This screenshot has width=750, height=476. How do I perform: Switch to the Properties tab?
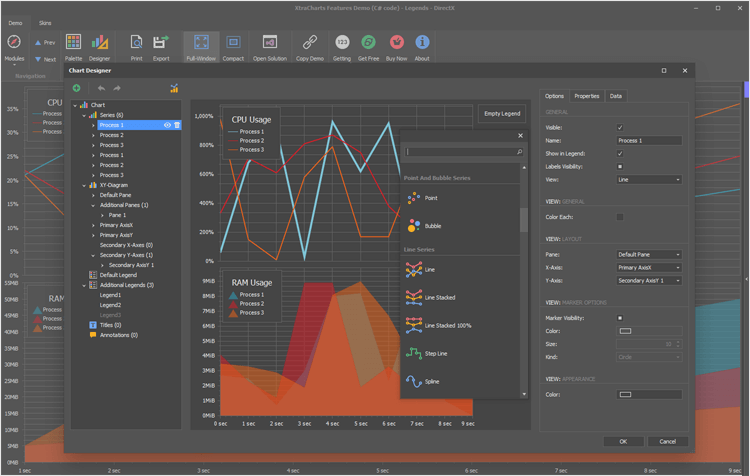coord(586,96)
